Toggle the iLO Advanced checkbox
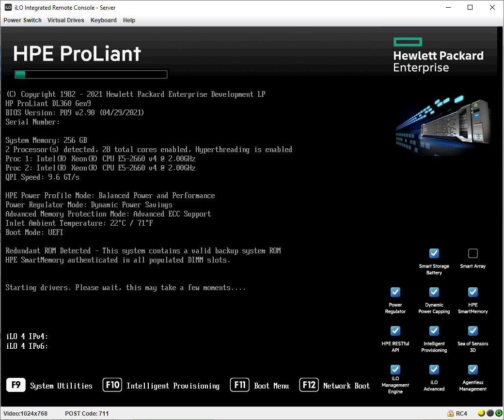The width and height of the screenshot is (504, 420). pyautogui.click(x=434, y=369)
